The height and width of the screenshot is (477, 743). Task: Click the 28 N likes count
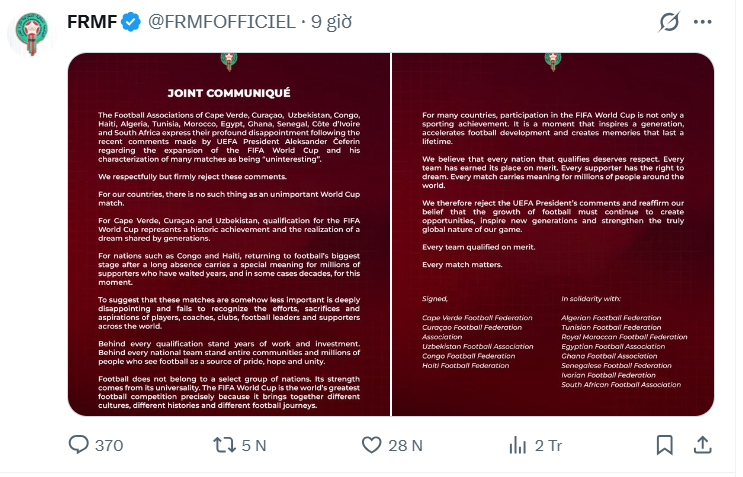pos(405,446)
